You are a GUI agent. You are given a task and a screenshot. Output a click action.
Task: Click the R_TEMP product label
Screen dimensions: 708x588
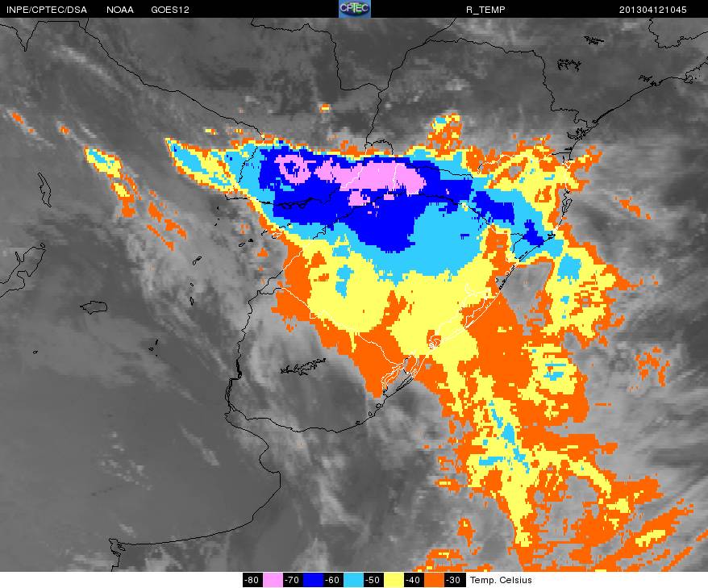click(486, 10)
